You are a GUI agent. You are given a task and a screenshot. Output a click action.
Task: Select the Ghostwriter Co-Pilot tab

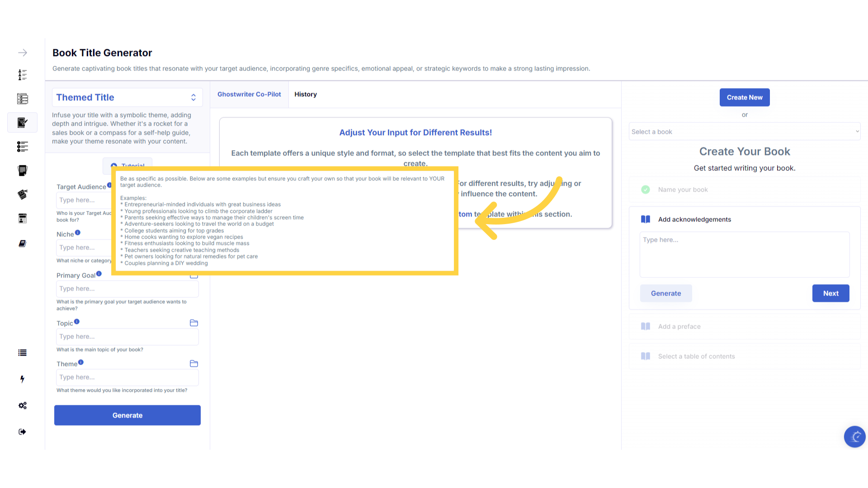(249, 94)
